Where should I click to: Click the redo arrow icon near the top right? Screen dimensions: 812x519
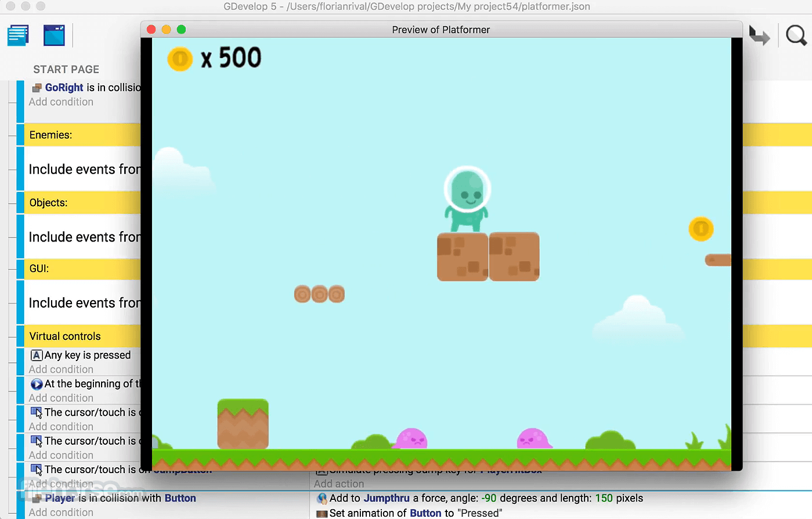(759, 35)
